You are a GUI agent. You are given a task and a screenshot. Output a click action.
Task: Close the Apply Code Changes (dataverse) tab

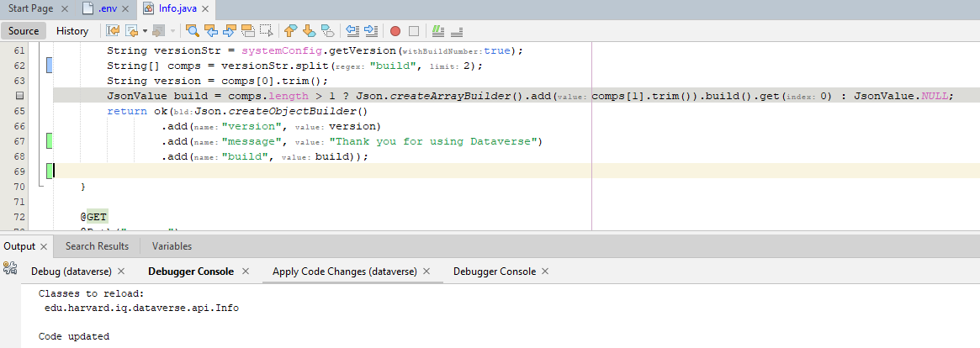pos(426,272)
